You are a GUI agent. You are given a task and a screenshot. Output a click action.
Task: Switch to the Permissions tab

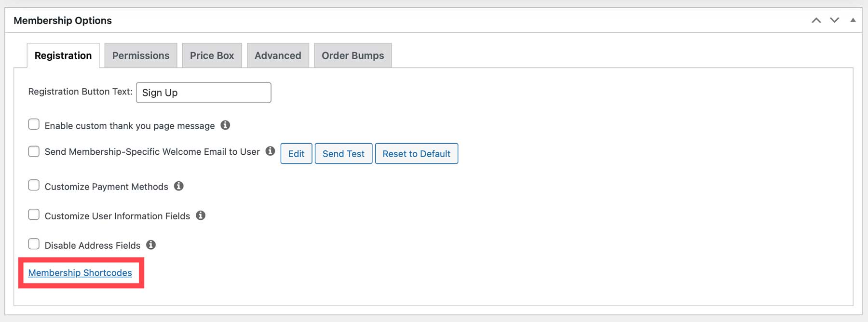(141, 55)
